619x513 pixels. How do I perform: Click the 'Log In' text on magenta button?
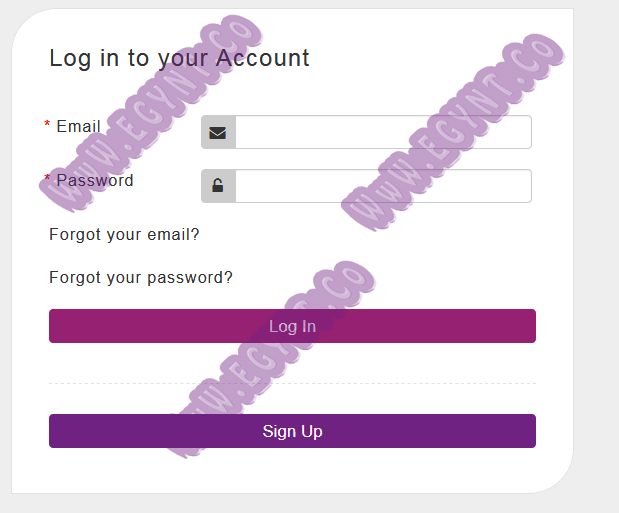point(293,327)
